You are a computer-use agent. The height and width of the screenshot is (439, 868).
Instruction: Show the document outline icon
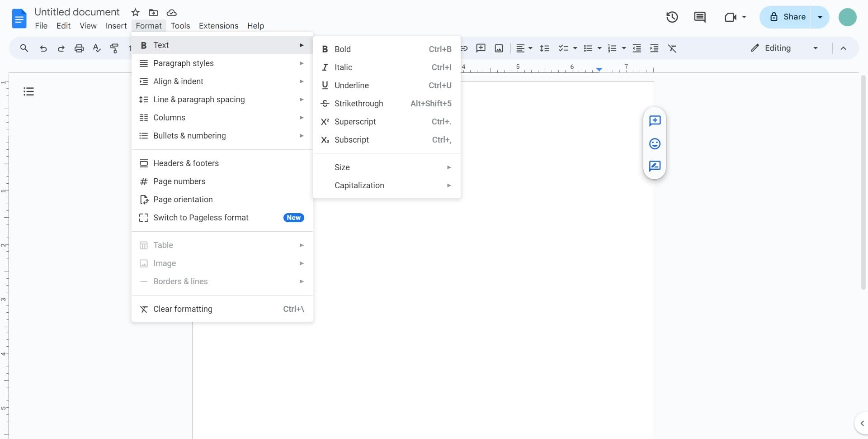click(x=28, y=92)
